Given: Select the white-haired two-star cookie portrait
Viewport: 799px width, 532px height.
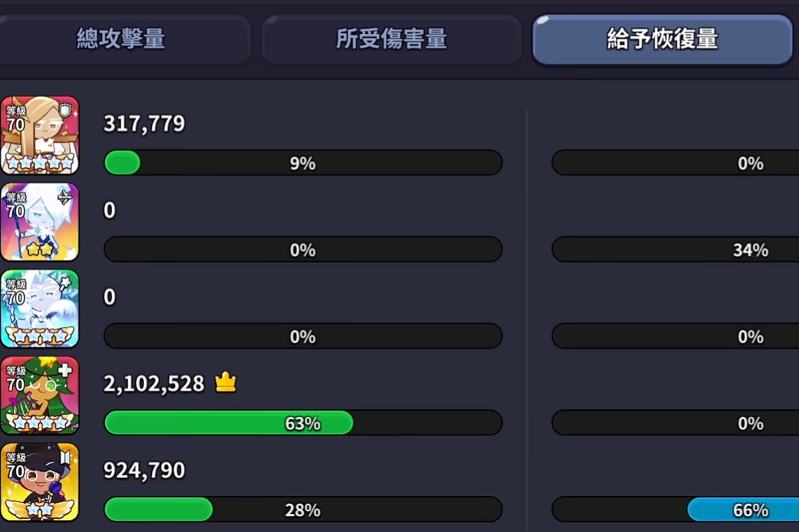Looking at the screenshot, I should click(x=40, y=222).
